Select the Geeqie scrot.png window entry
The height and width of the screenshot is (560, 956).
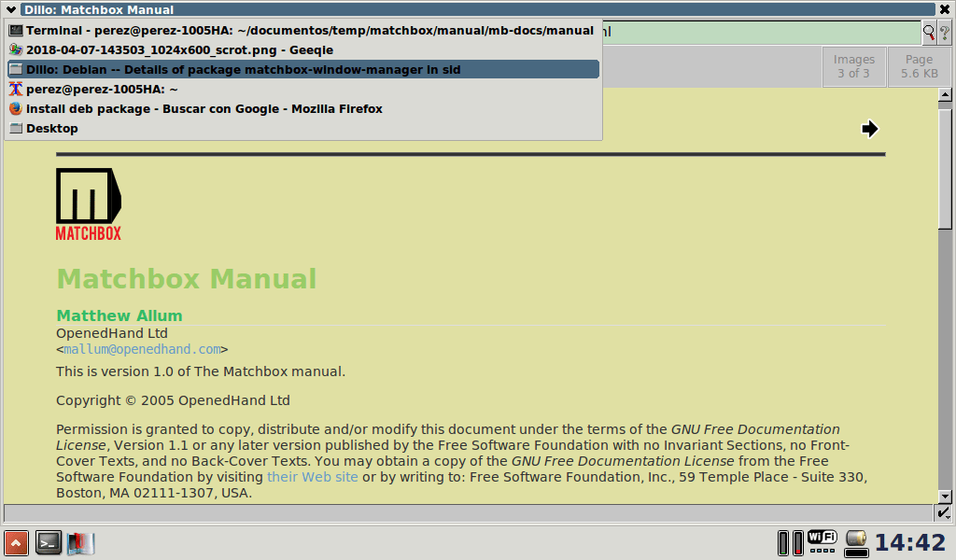tap(179, 49)
